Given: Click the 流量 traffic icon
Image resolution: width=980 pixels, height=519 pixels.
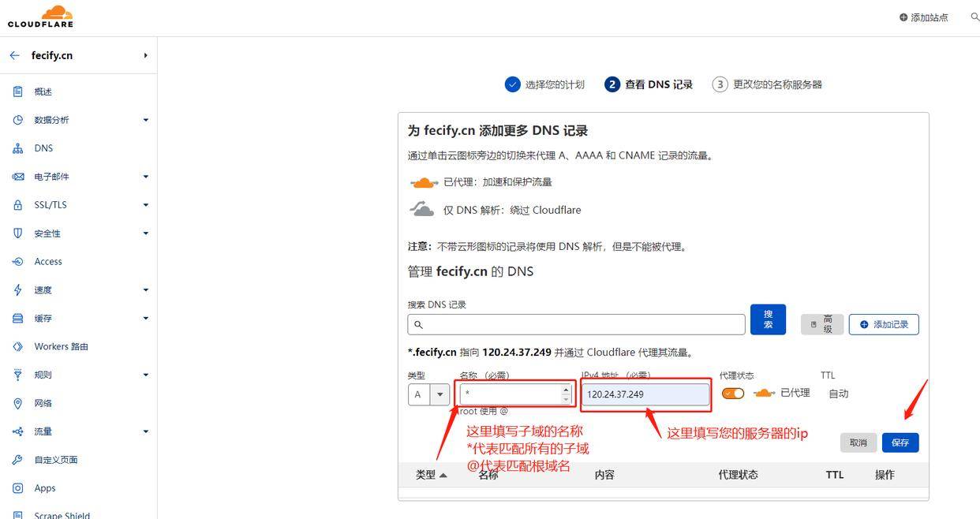Looking at the screenshot, I should point(18,431).
